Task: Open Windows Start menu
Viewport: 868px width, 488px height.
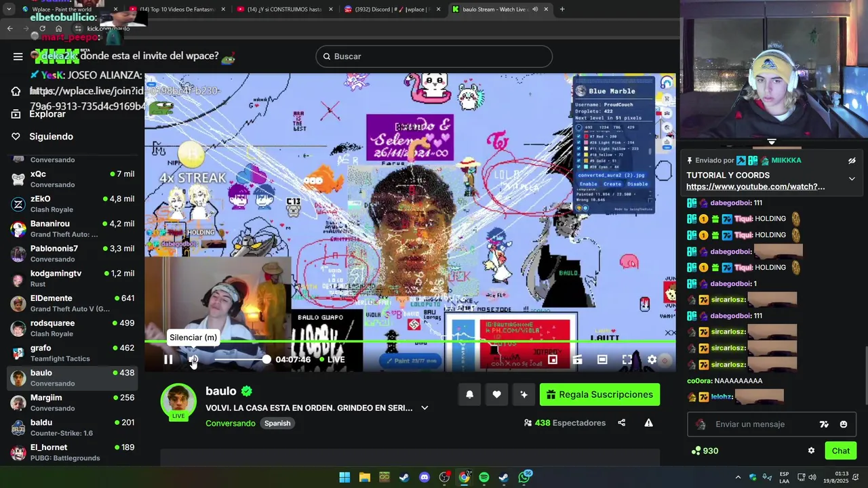Action: coord(344,477)
